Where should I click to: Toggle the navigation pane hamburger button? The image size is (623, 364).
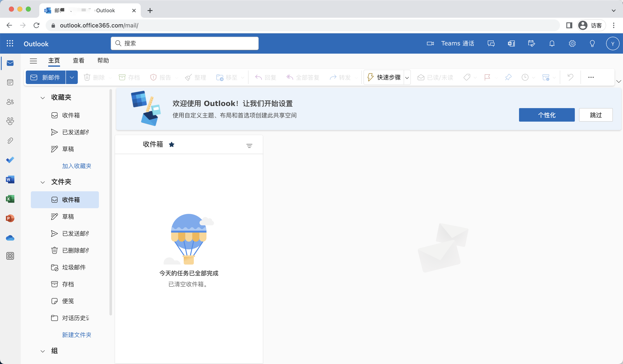pos(33,61)
